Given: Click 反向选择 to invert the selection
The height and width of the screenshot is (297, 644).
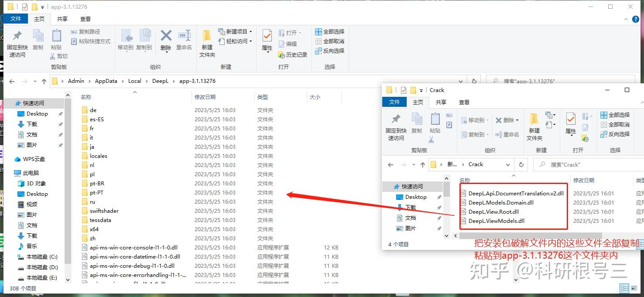Looking at the screenshot, I should pyautogui.click(x=329, y=51).
